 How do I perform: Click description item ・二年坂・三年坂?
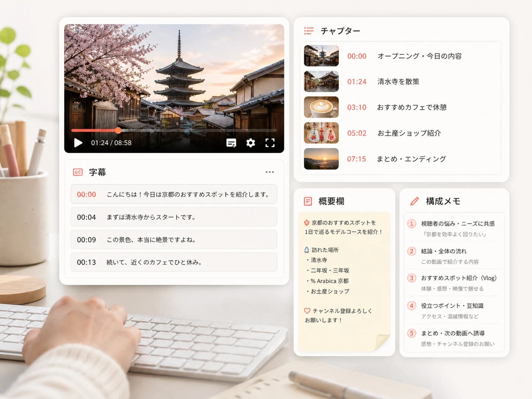327,270
